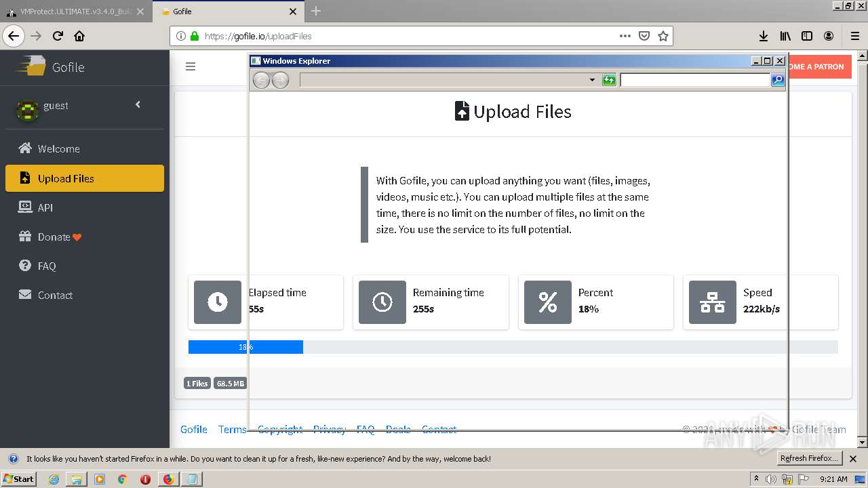Open the Donate page

pyautogui.click(x=84, y=237)
